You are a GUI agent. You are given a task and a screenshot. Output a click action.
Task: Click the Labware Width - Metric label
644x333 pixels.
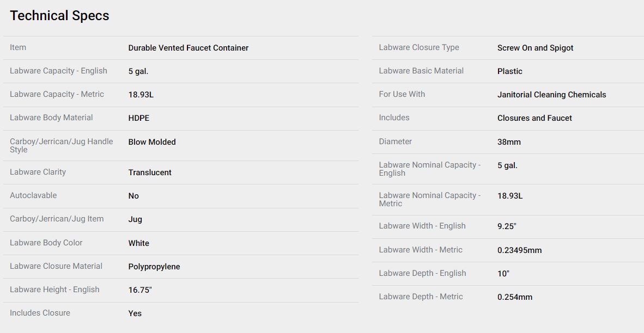(x=421, y=249)
